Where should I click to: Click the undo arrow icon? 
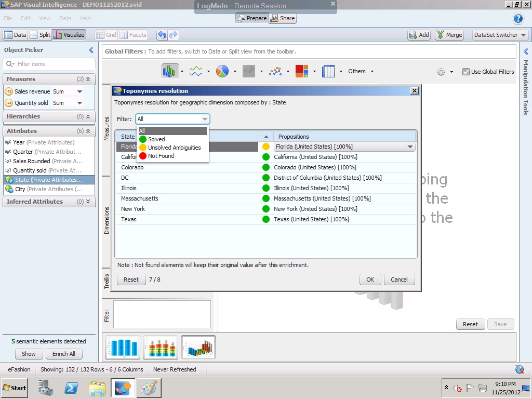pos(162,35)
